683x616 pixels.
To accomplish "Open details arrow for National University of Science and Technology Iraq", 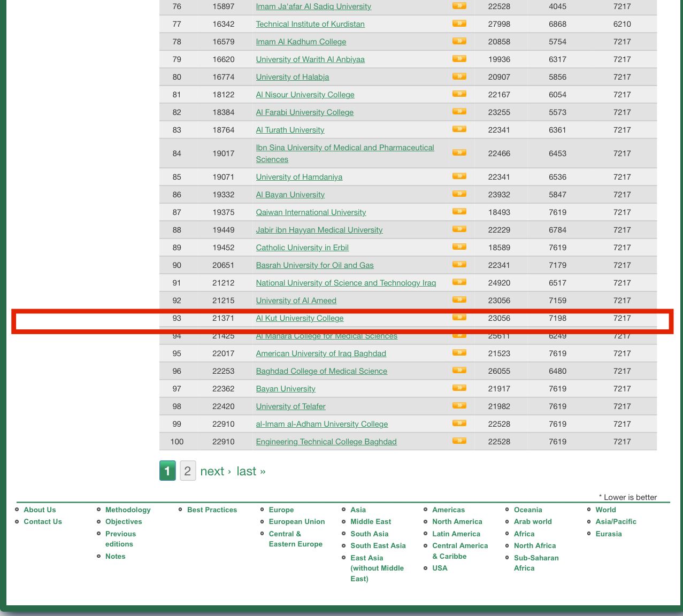I will (x=459, y=282).
